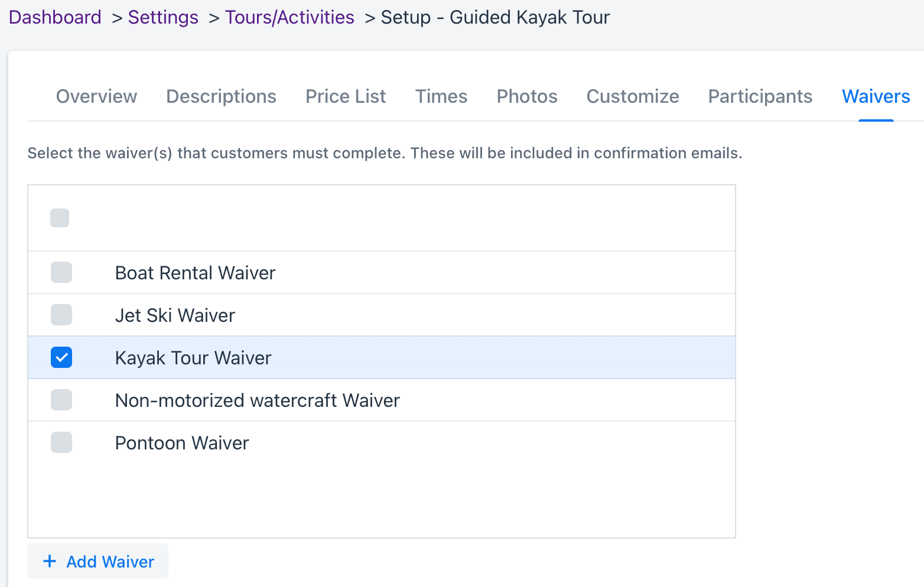Open the Times tab
Screen dimensions: 924x587
click(x=441, y=96)
